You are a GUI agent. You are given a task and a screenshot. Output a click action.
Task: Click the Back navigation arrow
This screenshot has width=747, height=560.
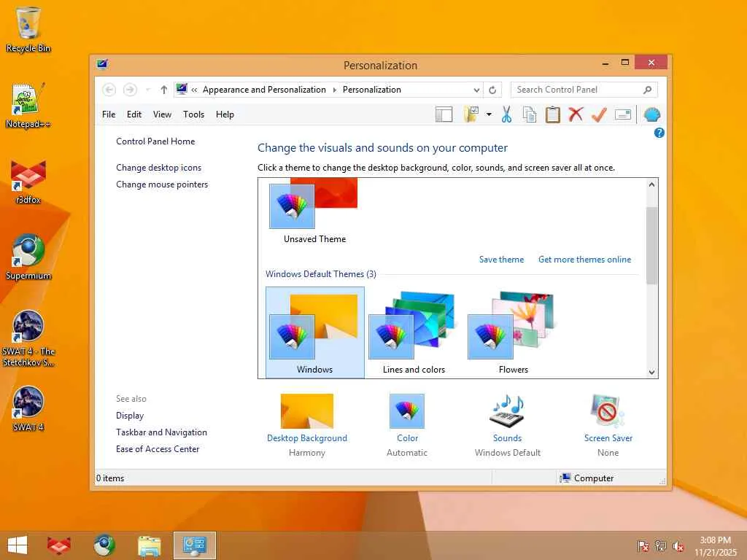109,90
